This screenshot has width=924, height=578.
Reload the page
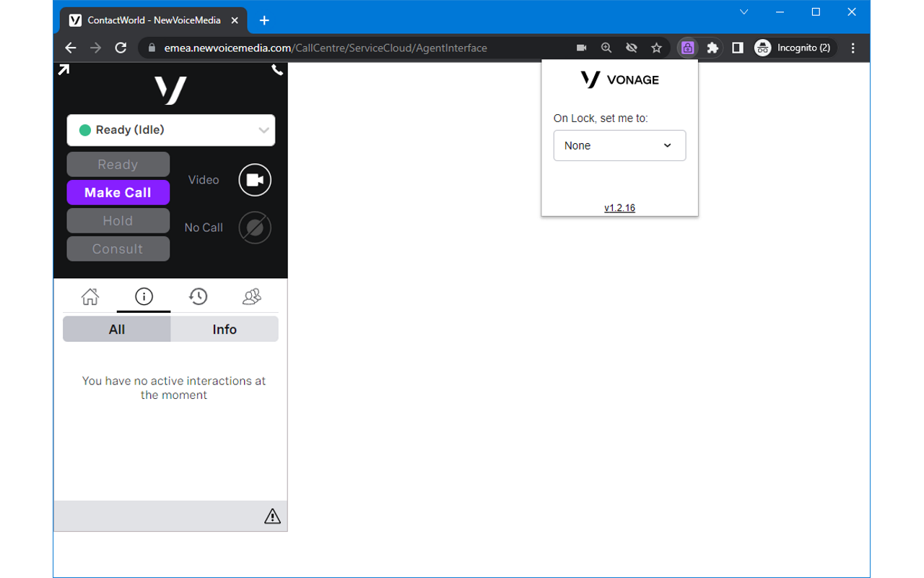pos(121,48)
